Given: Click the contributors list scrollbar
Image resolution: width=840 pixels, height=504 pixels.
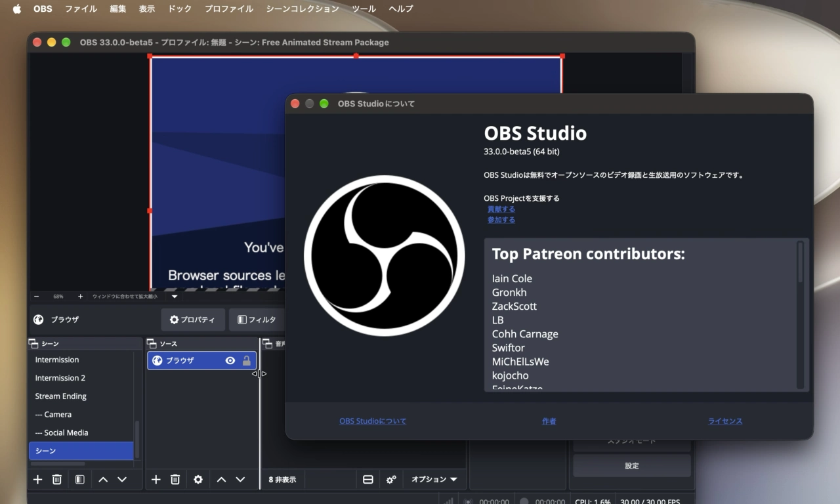Looking at the screenshot, I should (800, 262).
